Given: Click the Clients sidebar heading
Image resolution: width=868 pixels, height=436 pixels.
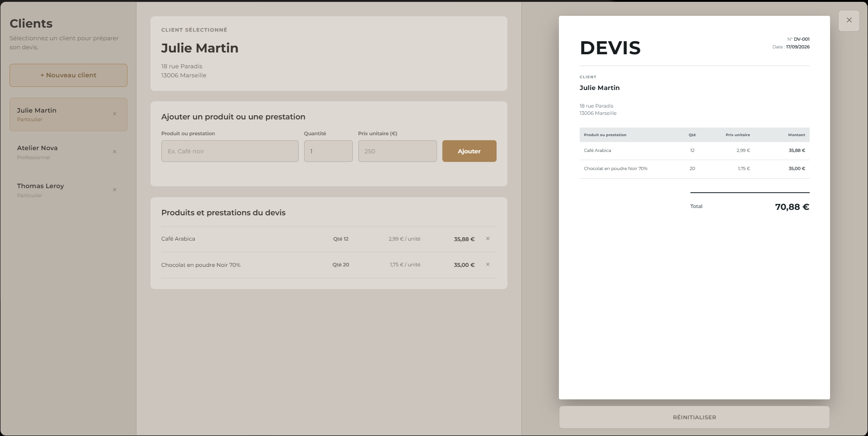Looking at the screenshot, I should pyautogui.click(x=31, y=24).
